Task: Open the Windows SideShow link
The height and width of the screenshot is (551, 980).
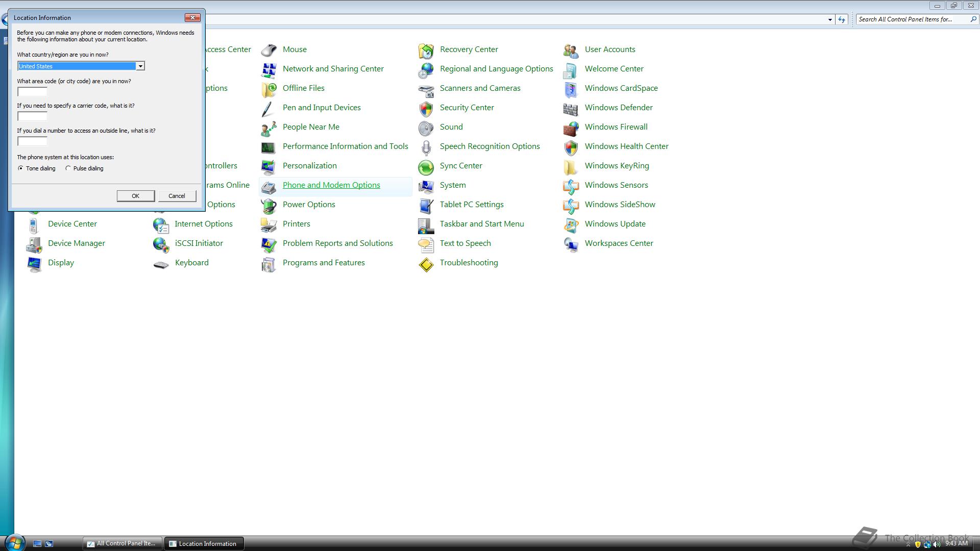Action: [620, 205]
